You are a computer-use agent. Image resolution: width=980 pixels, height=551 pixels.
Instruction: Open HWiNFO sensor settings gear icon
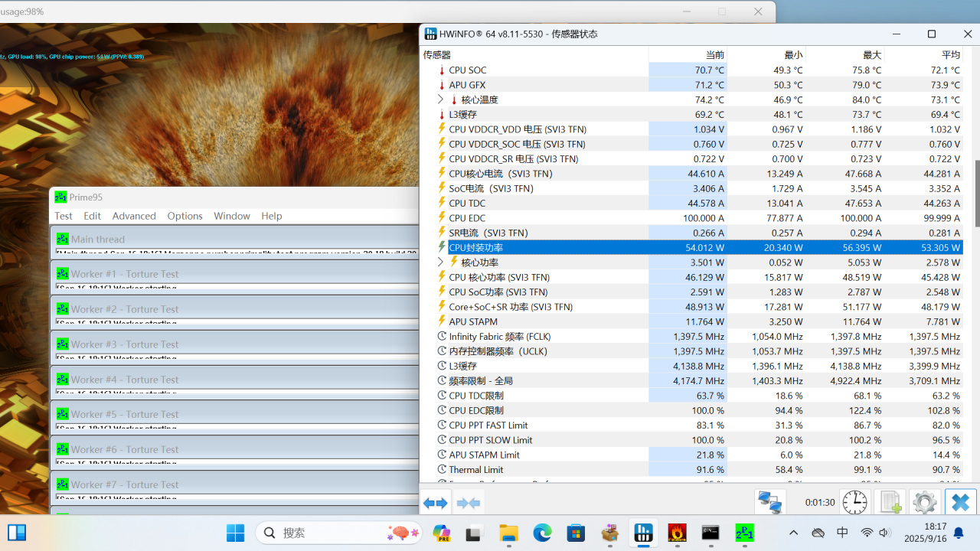[x=925, y=503]
